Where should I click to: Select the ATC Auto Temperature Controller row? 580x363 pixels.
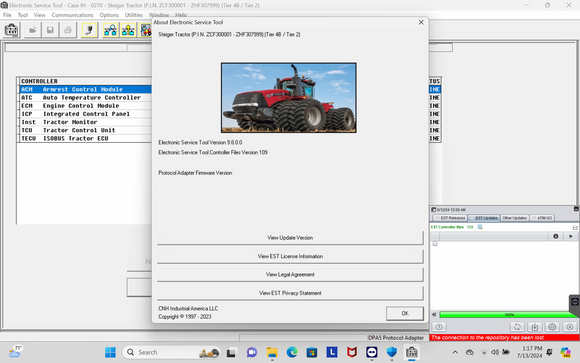(85, 97)
